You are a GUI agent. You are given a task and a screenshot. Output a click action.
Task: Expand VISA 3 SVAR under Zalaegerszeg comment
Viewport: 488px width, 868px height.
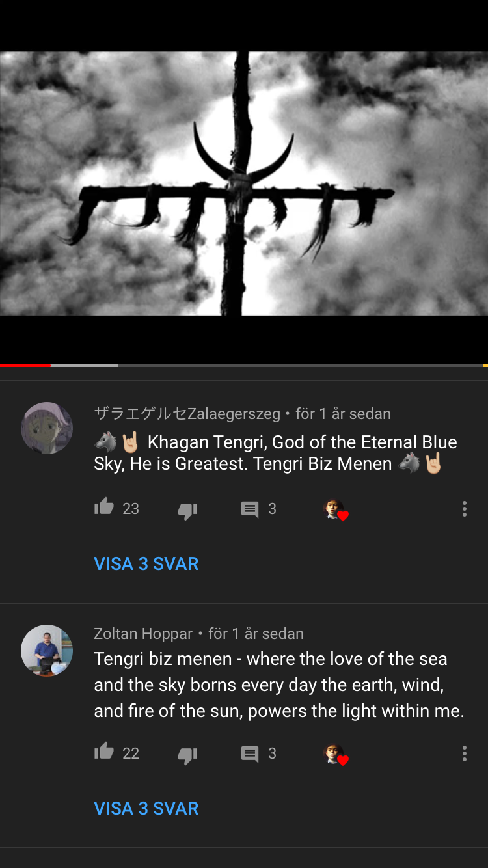(x=146, y=563)
